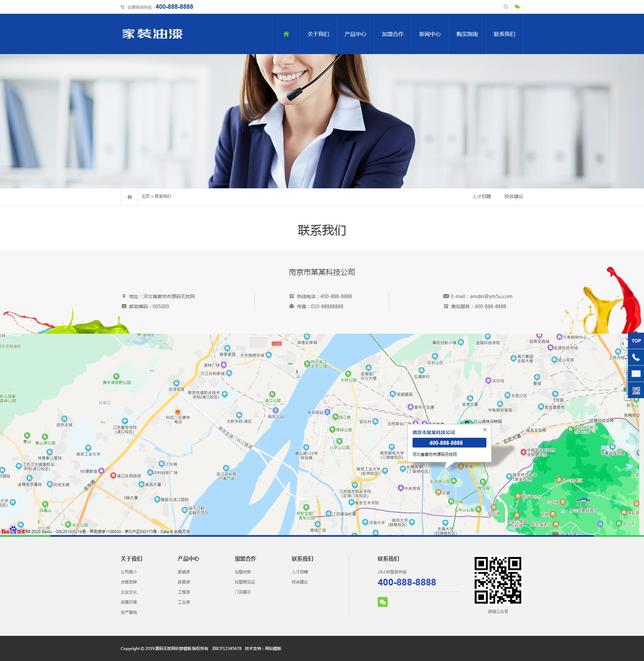Image resolution: width=644 pixels, height=661 pixels.
Task: Open 公司简介 footer link
Action: 129,572
